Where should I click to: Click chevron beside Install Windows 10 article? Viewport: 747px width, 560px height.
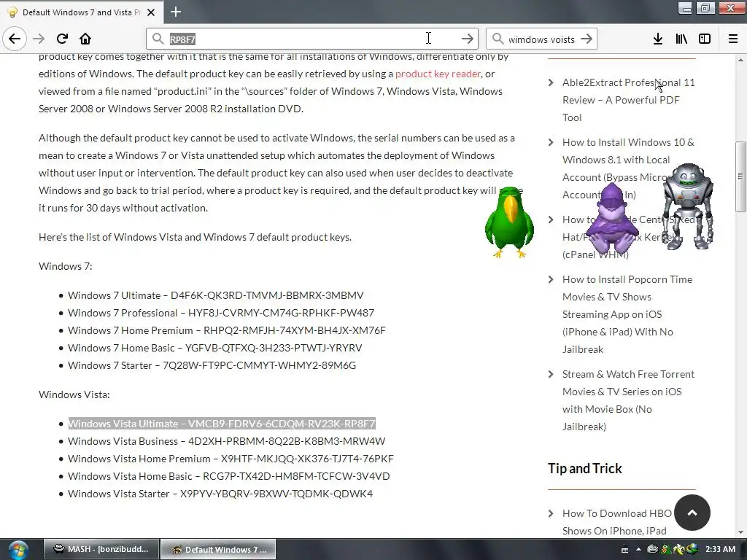[551, 142]
